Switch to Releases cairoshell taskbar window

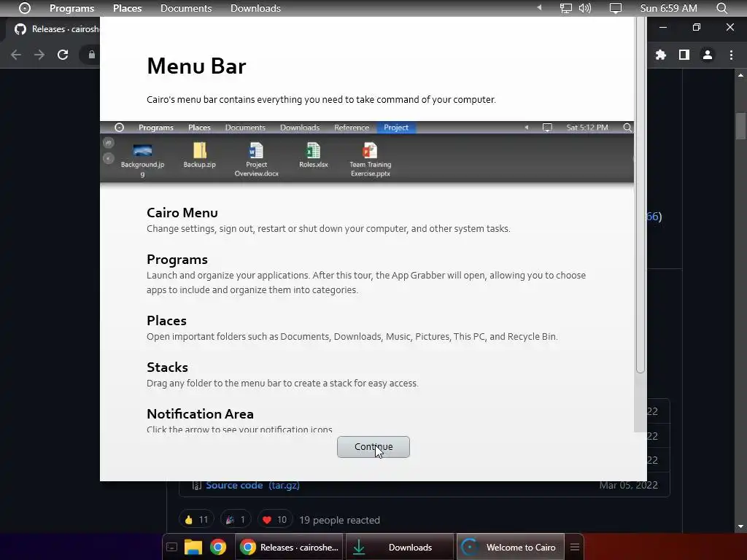(290, 547)
